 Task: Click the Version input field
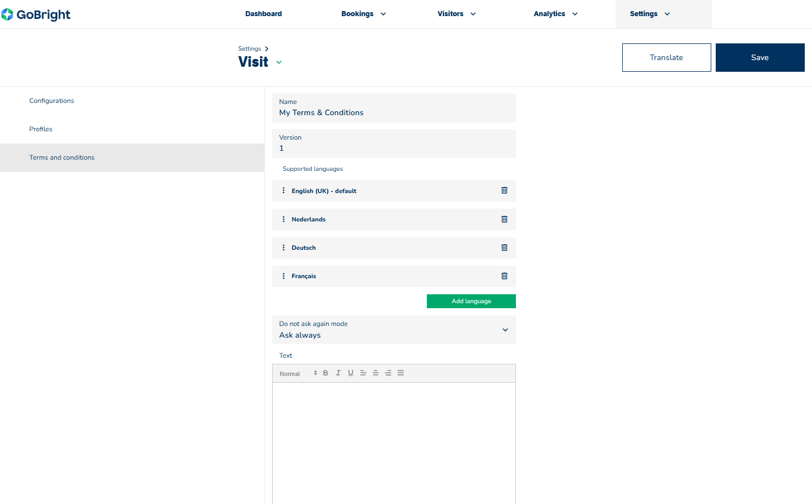pos(394,144)
